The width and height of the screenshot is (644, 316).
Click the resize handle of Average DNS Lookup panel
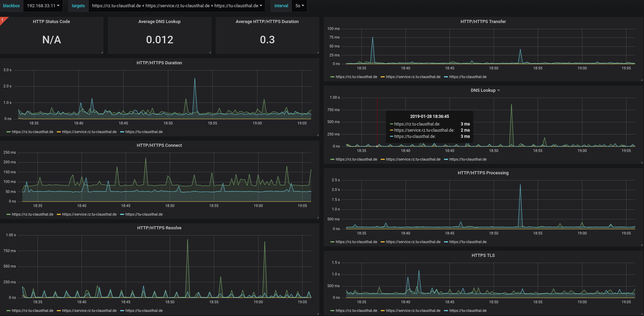coord(210,53)
